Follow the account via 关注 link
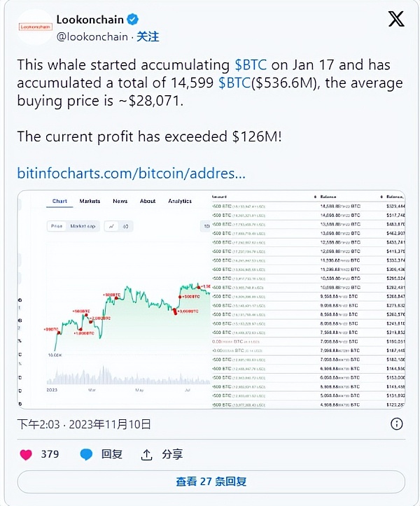This screenshot has height=506, width=420. [148, 36]
